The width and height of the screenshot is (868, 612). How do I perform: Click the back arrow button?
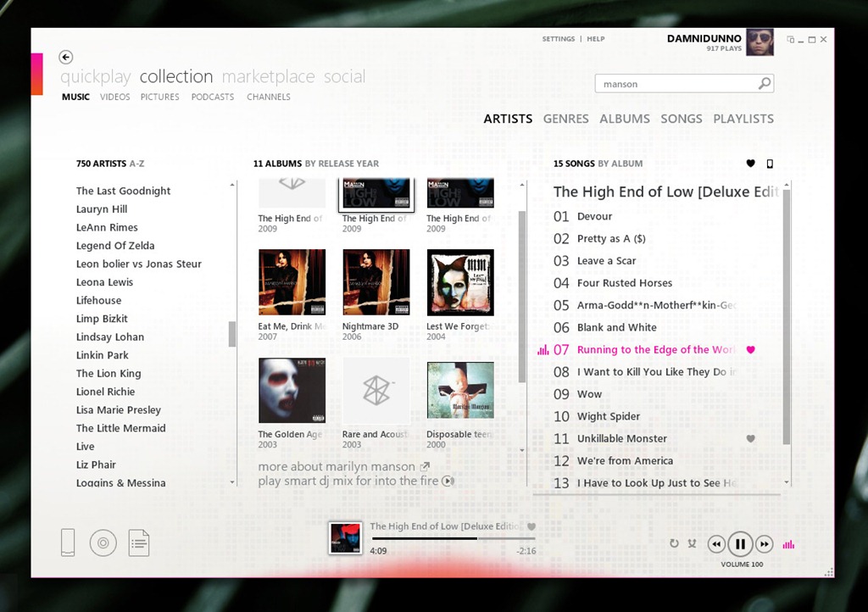[x=66, y=57]
